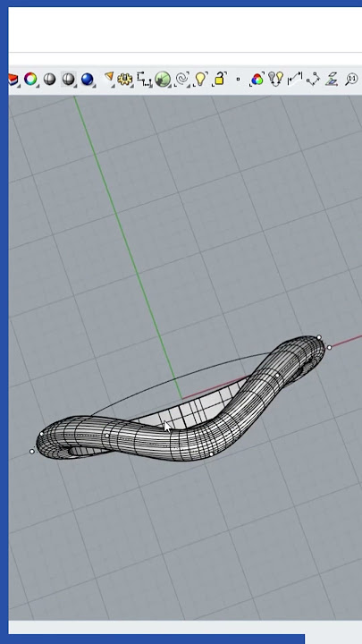Image resolution: width=362 pixels, height=644 pixels.
Task: Click the green radar globe icon
Action: point(163,79)
